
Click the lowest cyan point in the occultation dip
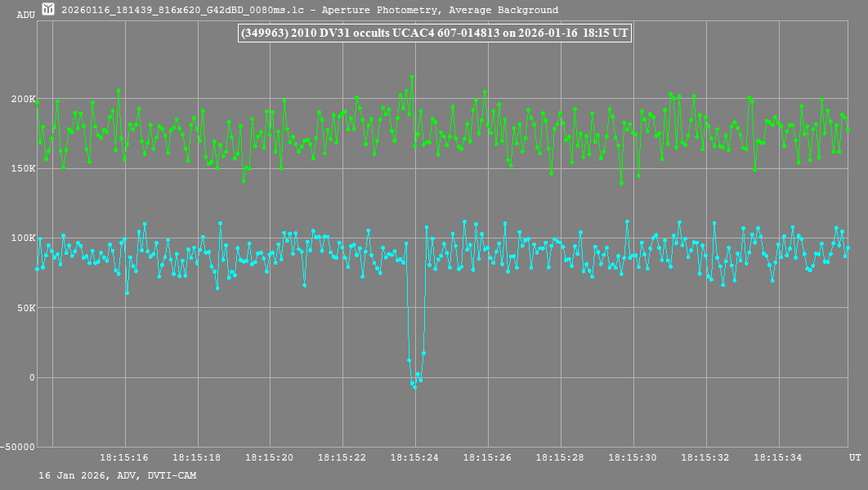[414, 387]
